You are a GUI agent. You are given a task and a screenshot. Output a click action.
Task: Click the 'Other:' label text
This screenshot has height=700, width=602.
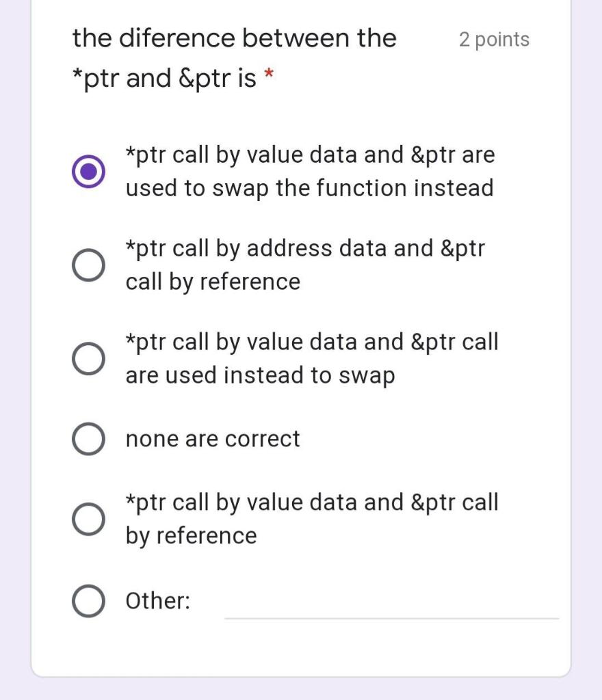point(158,600)
